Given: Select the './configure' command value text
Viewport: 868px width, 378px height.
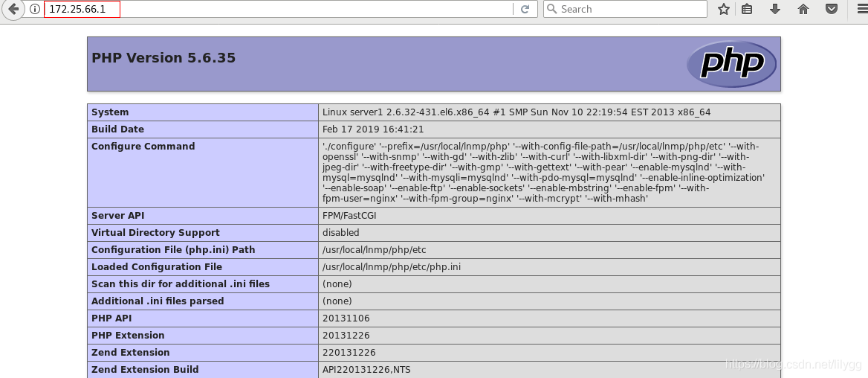Looking at the screenshot, I should click(543, 172).
